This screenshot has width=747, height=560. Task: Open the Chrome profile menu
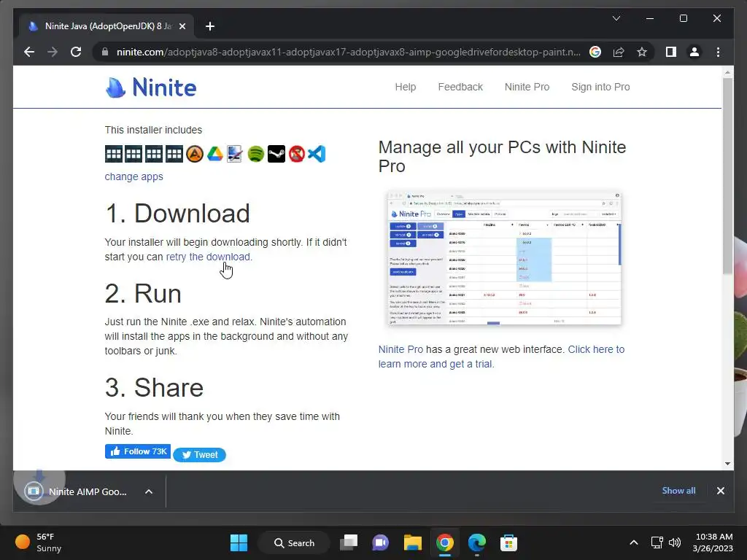coord(694,52)
